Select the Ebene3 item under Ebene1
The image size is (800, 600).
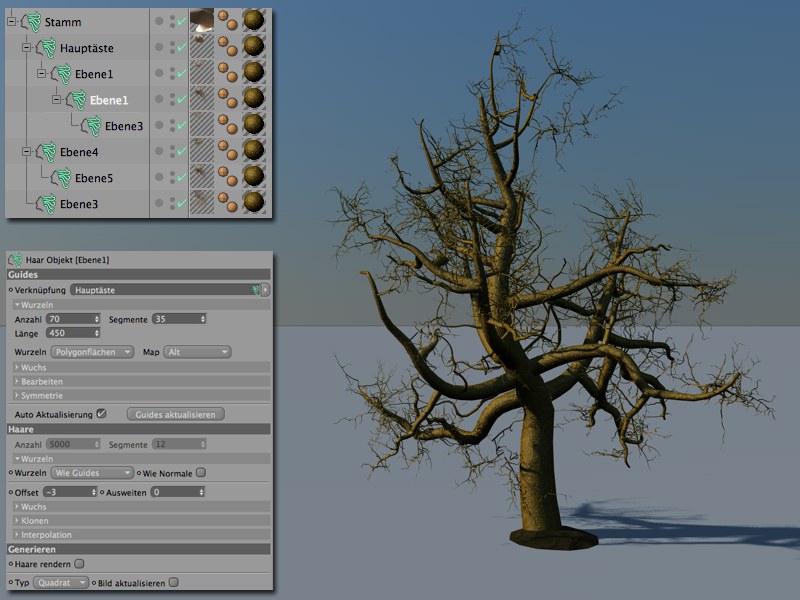click(123, 126)
